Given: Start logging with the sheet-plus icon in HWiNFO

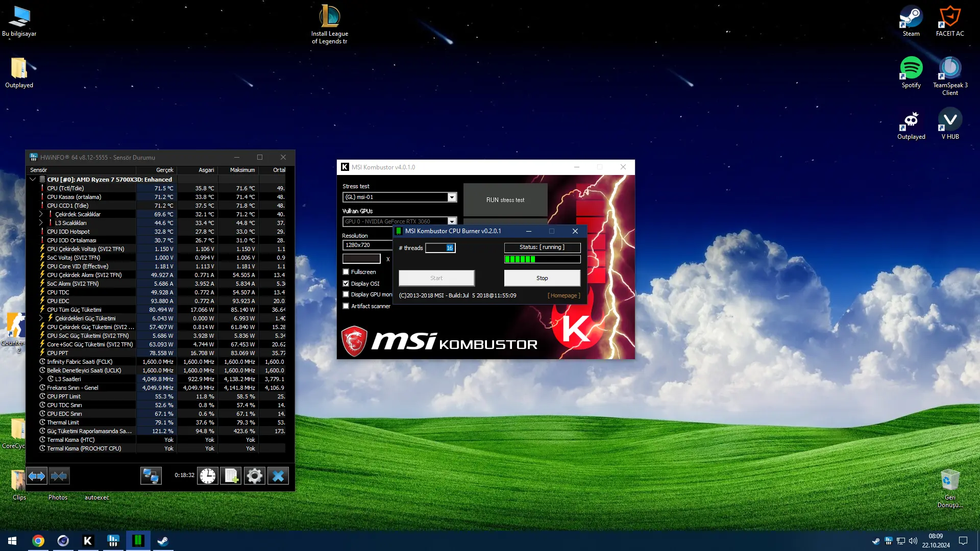Looking at the screenshot, I should pos(231,476).
